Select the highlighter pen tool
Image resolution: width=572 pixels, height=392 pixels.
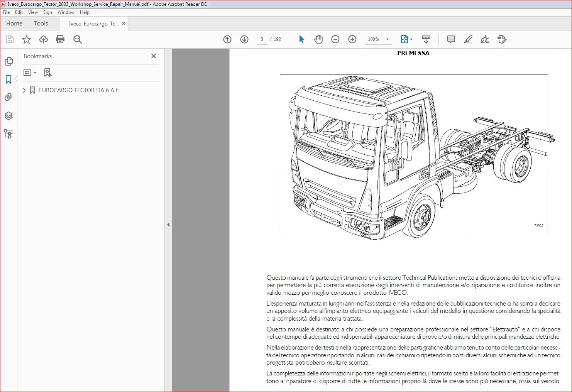[468, 39]
